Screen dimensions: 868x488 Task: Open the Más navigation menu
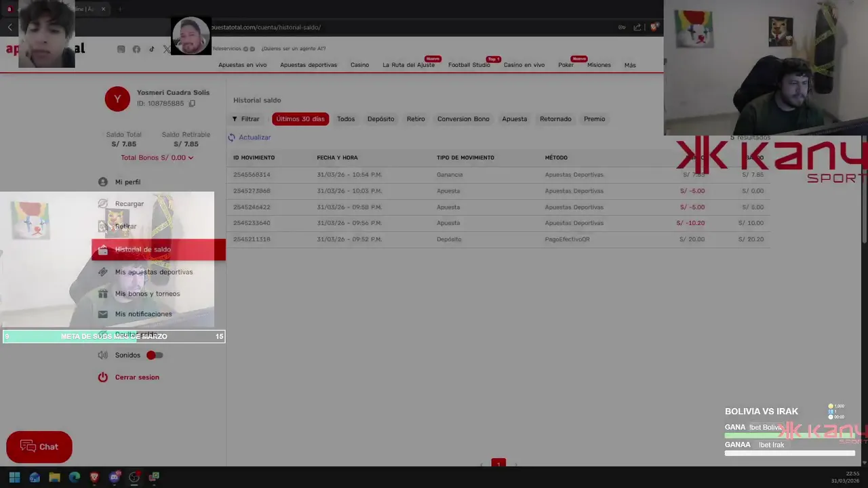630,65
